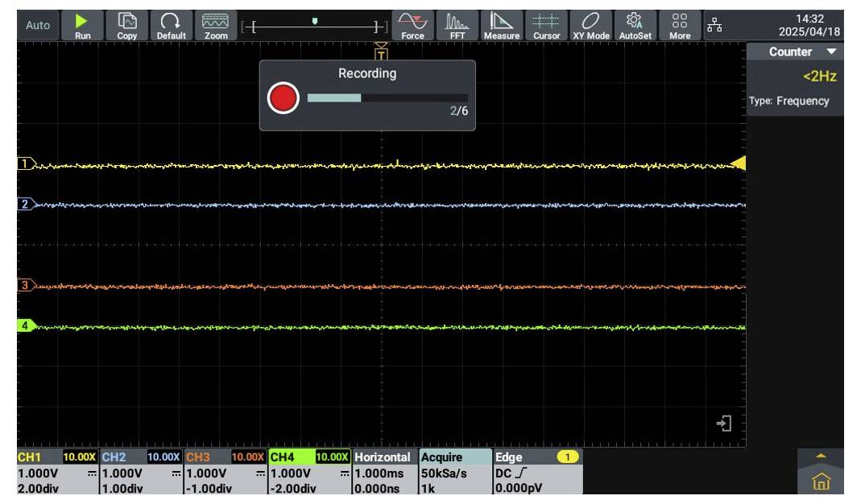Open the Zoom waveform tool
The width and height of the screenshot is (861, 504).
pyautogui.click(x=215, y=25)
